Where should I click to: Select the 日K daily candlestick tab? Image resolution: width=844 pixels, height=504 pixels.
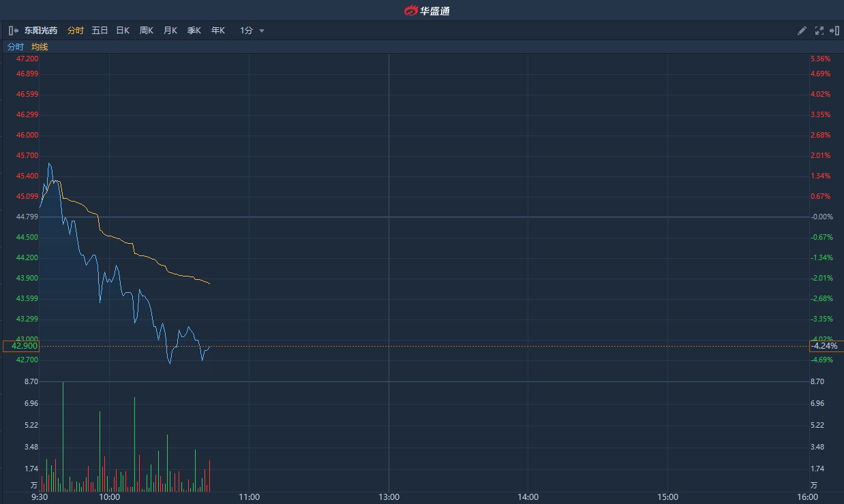coord(123,31)
